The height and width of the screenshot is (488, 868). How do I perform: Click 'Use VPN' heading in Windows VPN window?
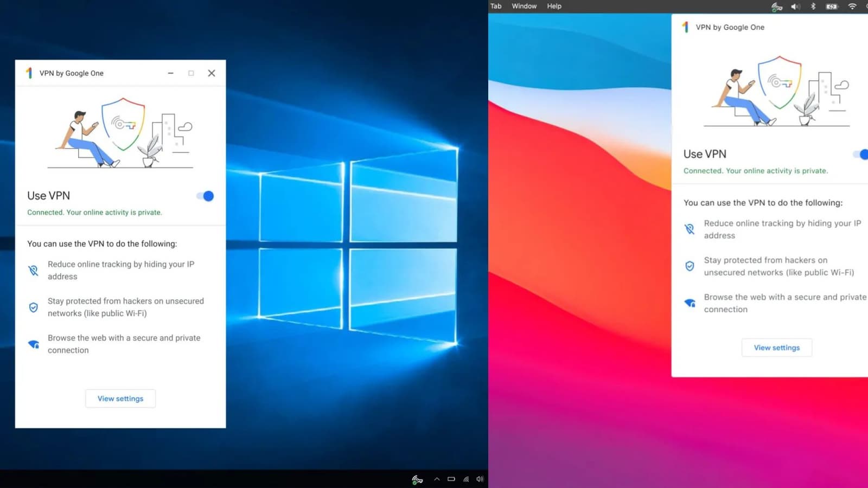point(49,196)
